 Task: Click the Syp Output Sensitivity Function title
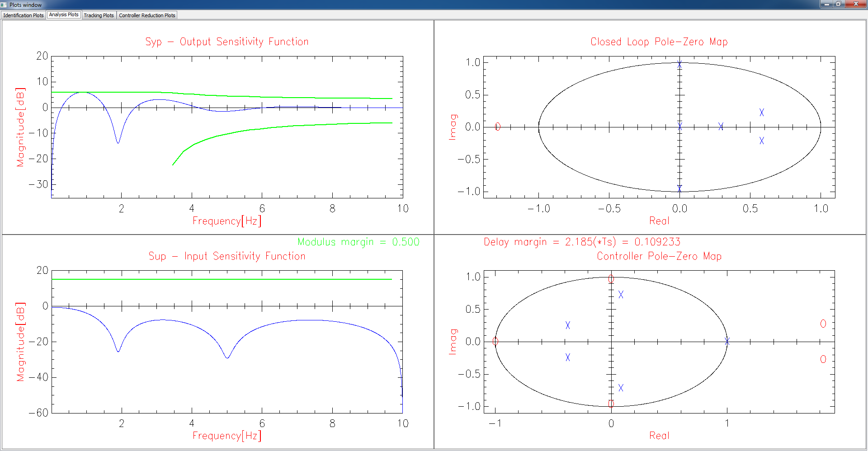[226, 42]
